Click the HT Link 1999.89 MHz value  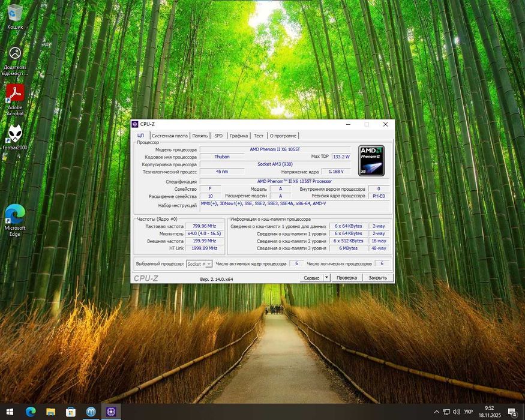204,248
